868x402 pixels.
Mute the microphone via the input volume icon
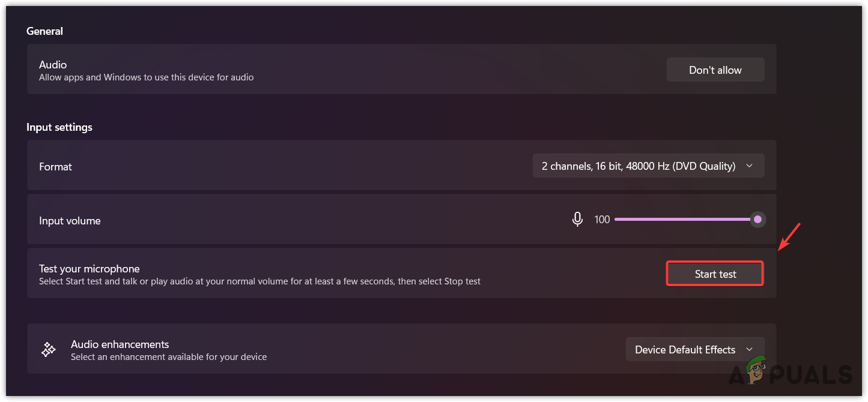(x=577, y=220)
